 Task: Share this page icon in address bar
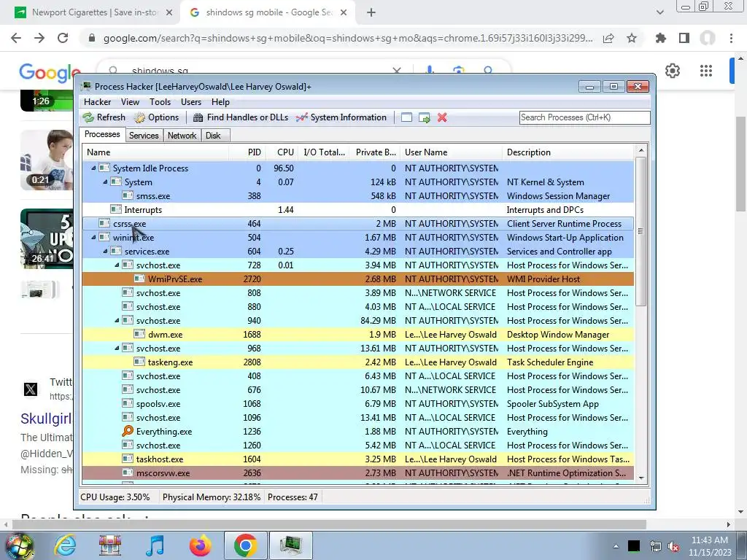click(x=608, y=38)
